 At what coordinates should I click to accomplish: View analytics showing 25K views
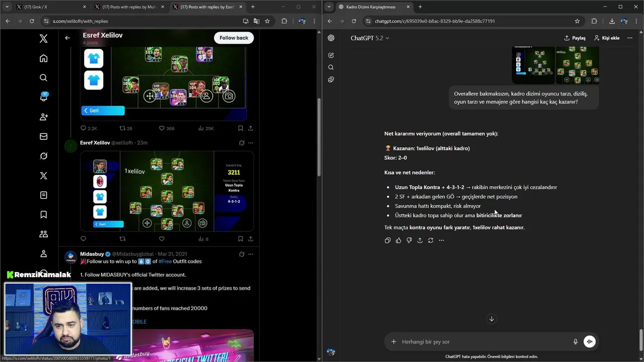[x=206, y=128]
